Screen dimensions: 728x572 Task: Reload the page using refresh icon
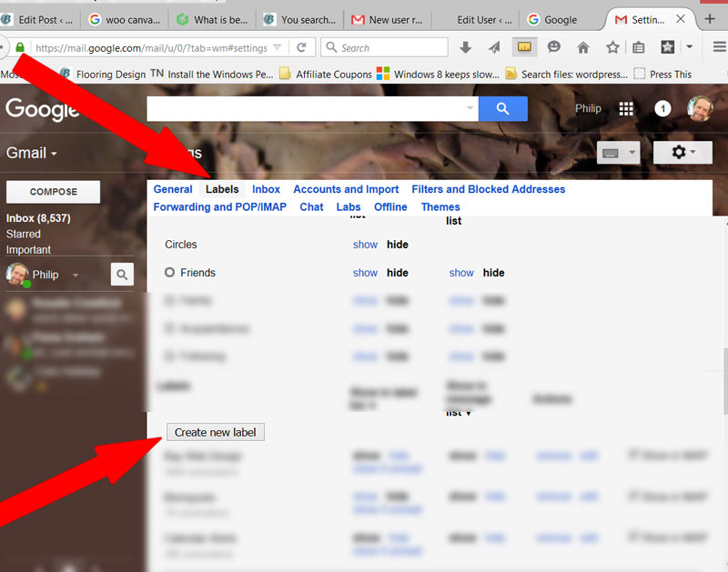301,47
